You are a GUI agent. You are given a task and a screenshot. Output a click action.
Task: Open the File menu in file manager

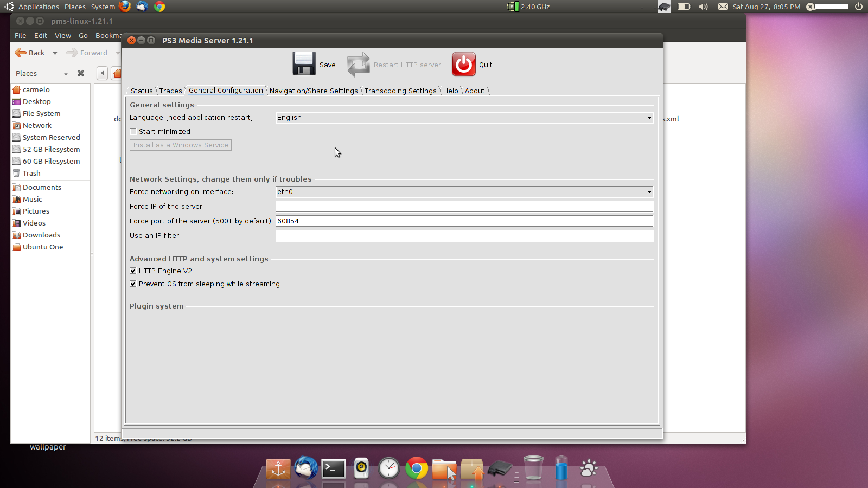point(21,35)
